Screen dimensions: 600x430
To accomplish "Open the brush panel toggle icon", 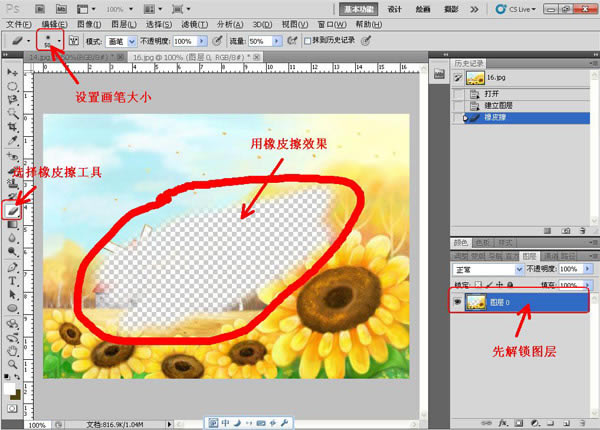I will [73, 41].
